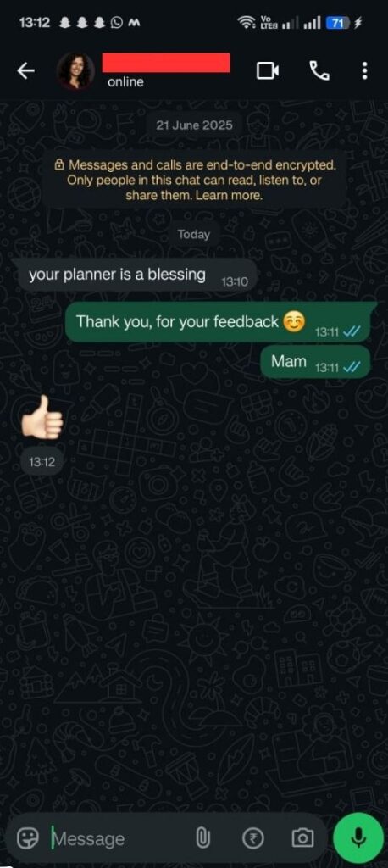Image resolution: width=388 pixels, height=868 pixels.
Task: Open the contact's profile photo
Action: click(x=75, y=71)
